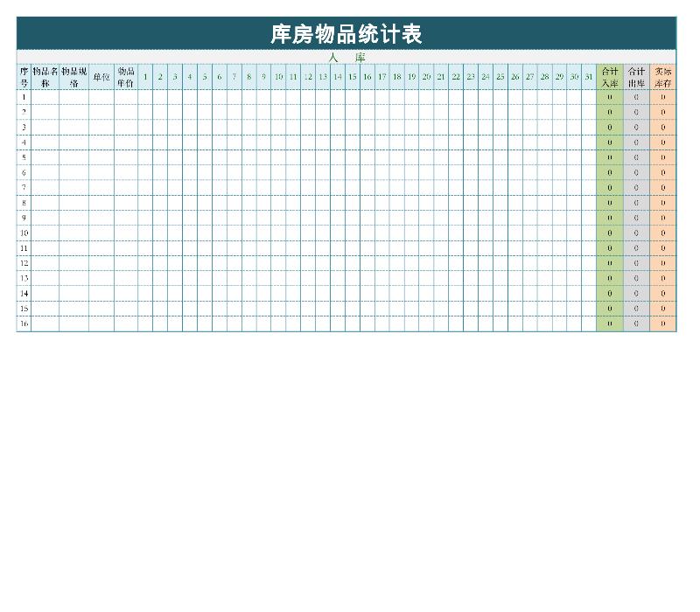Click the 实际库存 value in row 16
This screenshot has width=700, height=612.
(x=663, y=323)
